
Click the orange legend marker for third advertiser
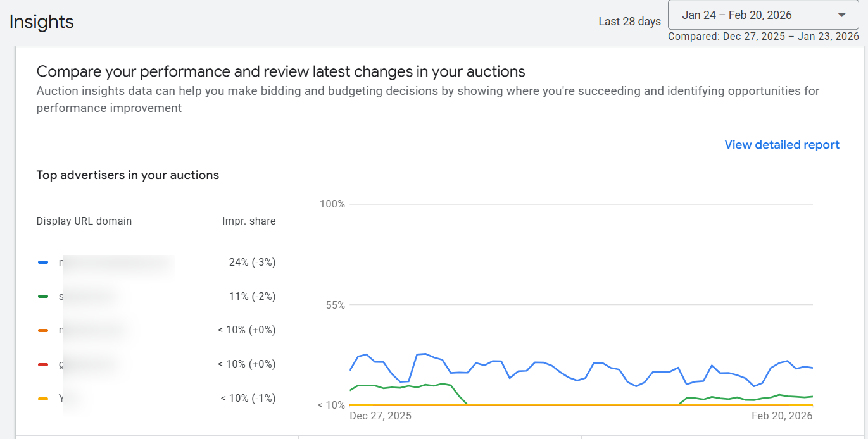43,330
